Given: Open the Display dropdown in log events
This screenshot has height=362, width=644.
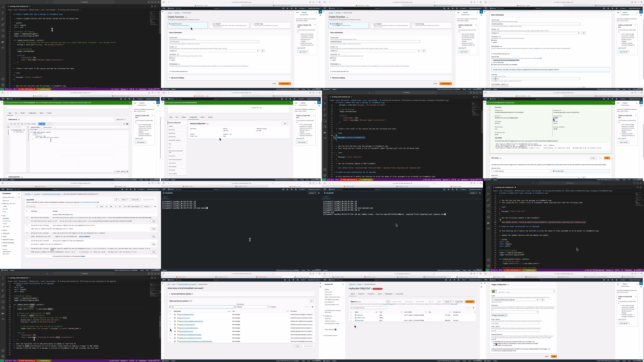Looking at the screenshot, I should (147, 207).
